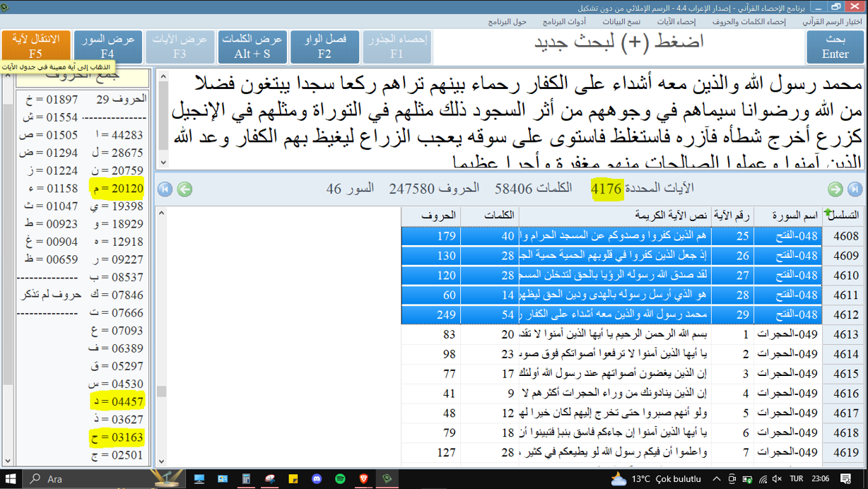Image resolution: width=868 pixels, height=489 pixels.
Task: Click the verse text scrollbar down arrow
Action: click(x=163, y=163)
